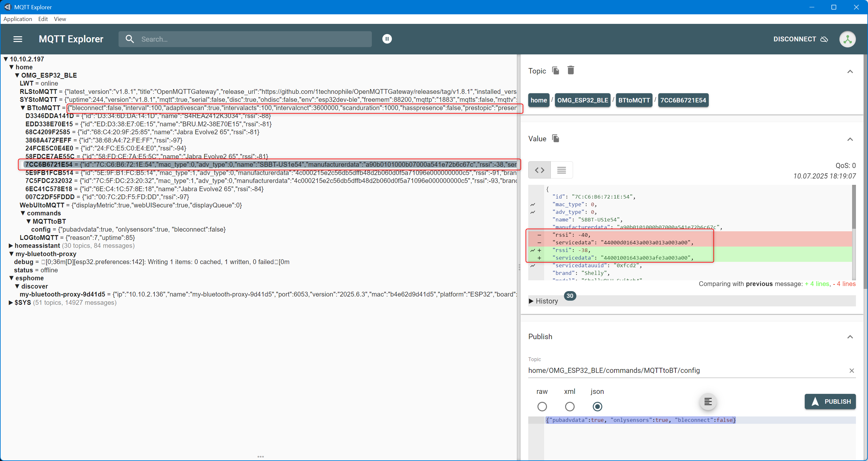Copy the message value to clipboard
The width and height of the screenshot is (868, 461).
[556, 138]
